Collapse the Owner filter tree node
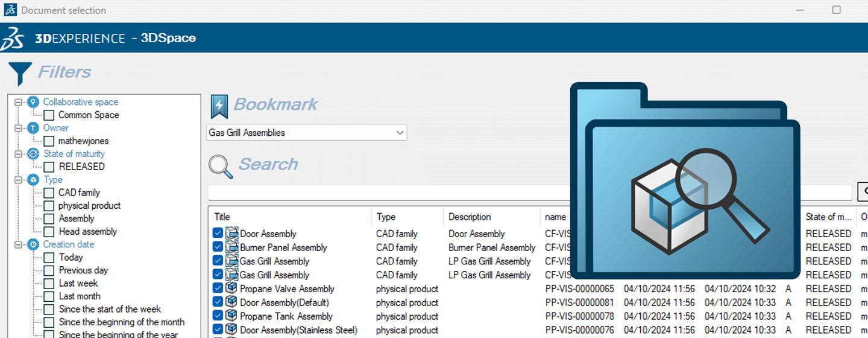868x338 pixels. coord(18,128)
